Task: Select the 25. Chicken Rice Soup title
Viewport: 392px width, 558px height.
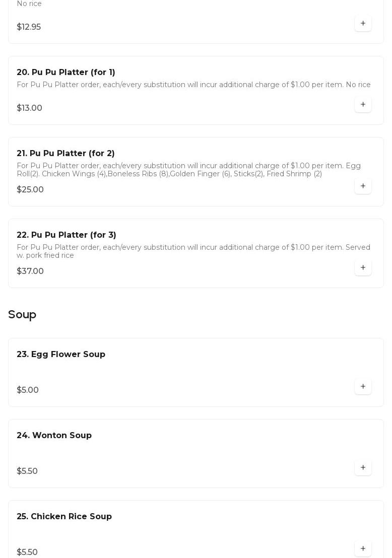Action: tap(64, 517)
